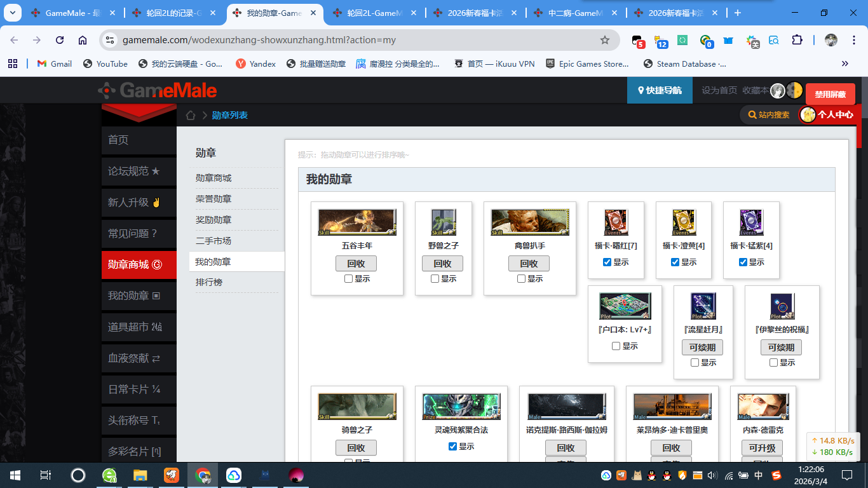868x488 pixels.
Task: Select 二手市场 in the medal menu
Action: [213, 241]
